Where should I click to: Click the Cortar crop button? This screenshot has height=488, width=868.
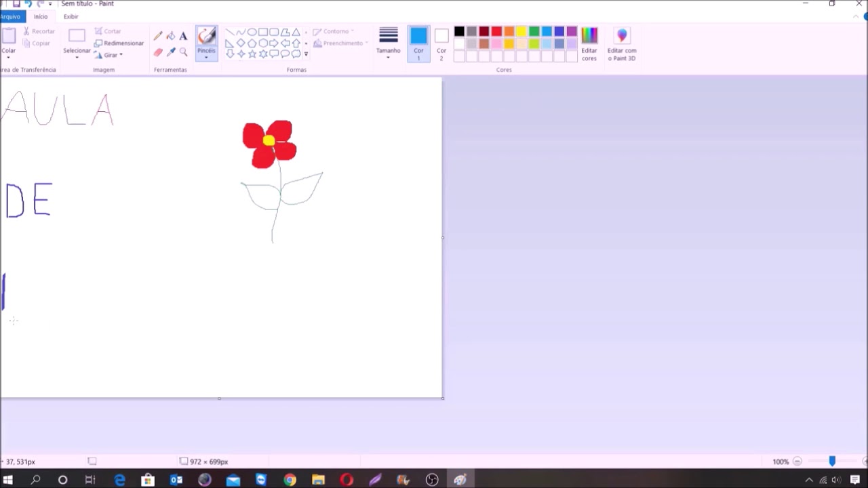[108, 31]
